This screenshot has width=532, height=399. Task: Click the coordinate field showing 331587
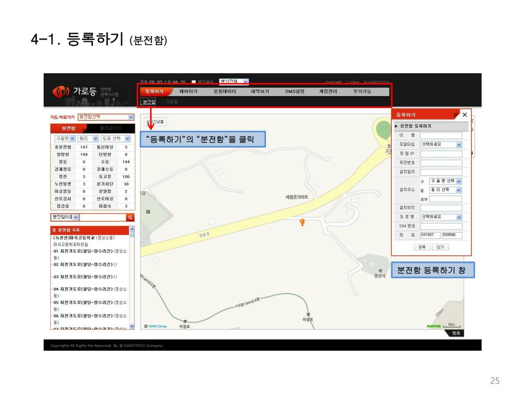[430, 235]
